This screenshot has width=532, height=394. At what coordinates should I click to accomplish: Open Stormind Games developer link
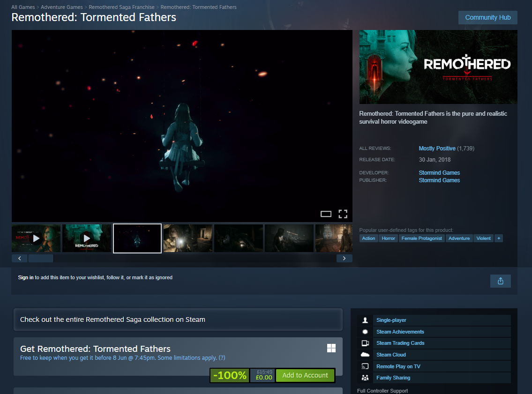point(439,172)
